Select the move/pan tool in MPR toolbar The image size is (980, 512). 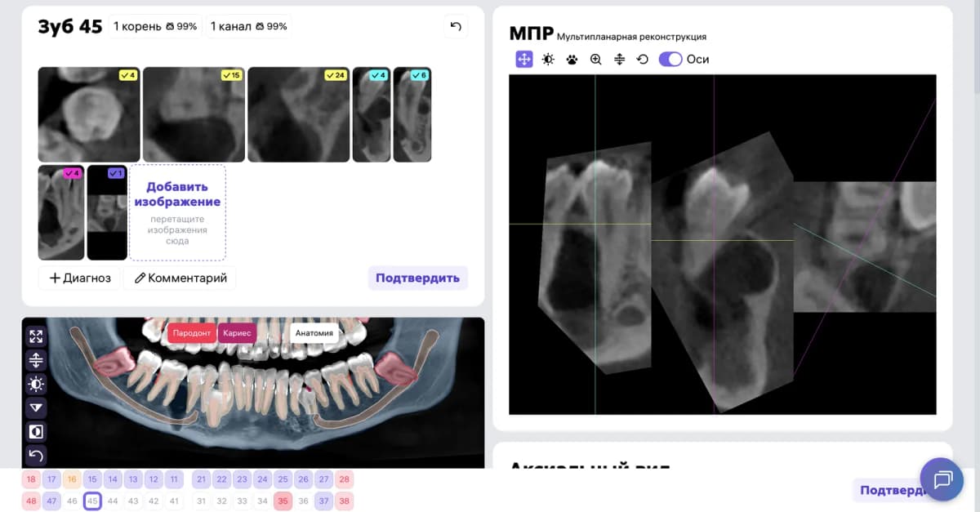point(524,59)
